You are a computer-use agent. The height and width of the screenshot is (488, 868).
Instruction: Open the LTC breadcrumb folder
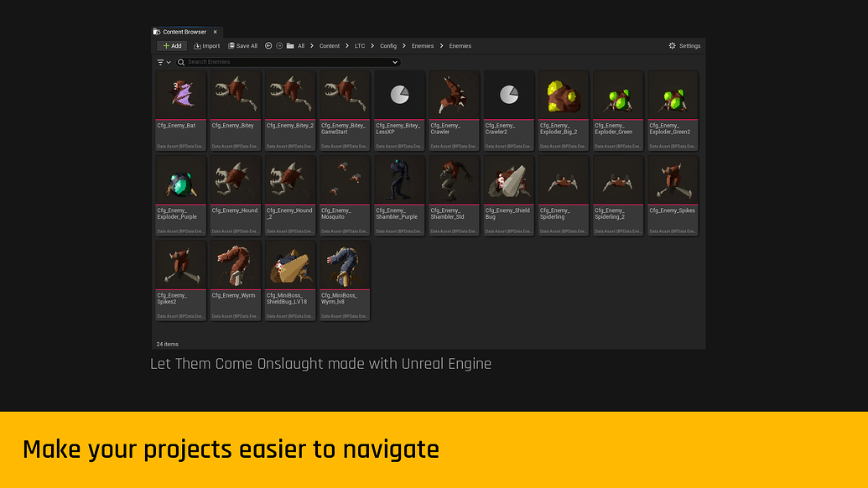(x=360, y=46)
